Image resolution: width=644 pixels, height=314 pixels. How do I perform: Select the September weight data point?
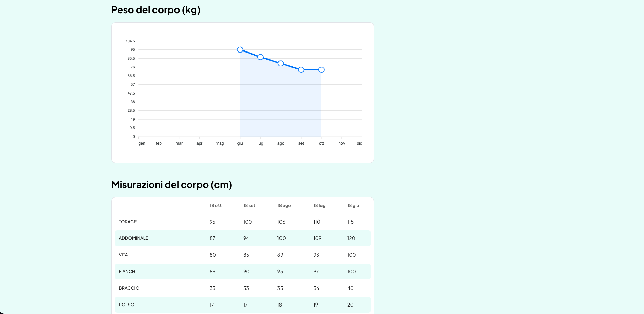301,70
